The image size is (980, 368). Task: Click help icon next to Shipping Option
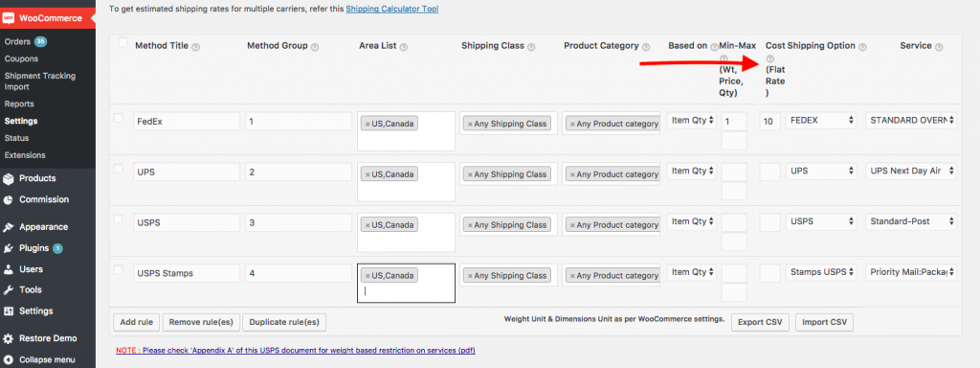tap(862, 47)
